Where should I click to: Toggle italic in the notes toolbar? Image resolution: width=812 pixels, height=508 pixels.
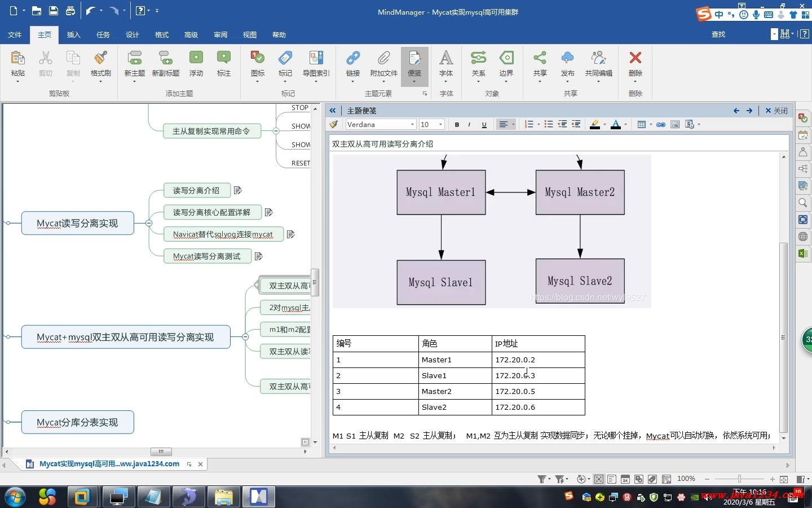click(469, 125)
